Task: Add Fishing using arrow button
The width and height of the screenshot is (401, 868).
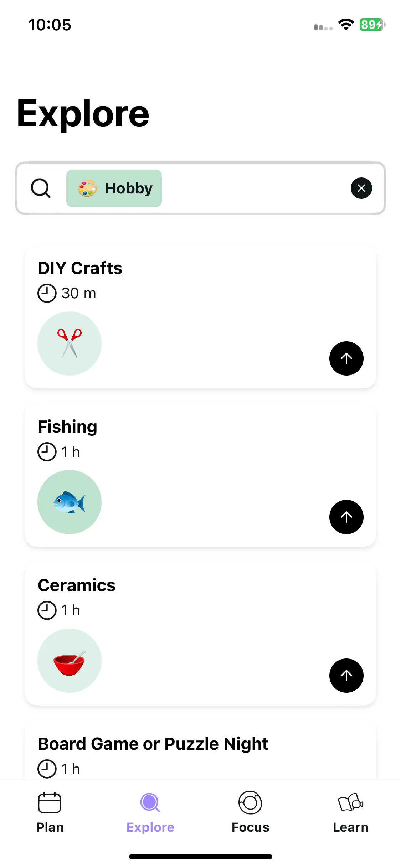Action: click(x=346, y=517)
